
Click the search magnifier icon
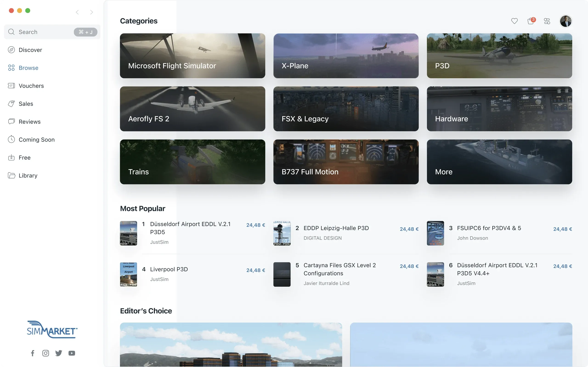click(x=11, y=32)
